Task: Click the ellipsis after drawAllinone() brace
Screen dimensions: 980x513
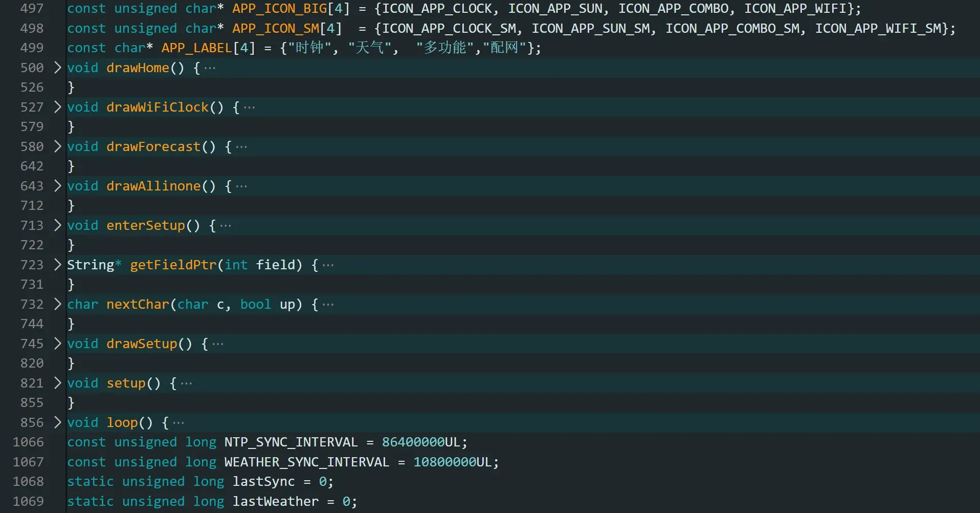Action: (x=241, y=186)
